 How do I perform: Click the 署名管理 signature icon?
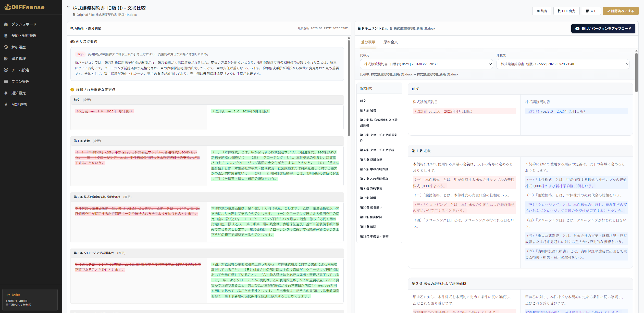point(6,59)
